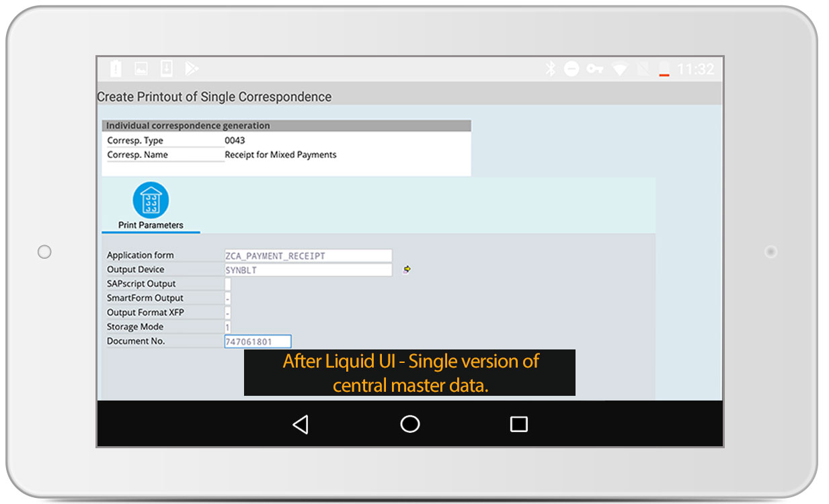The width and height of the screenshot is (829, 504).
Task: Click the Output Device field containing SYNBLT
Action: pos(308,270)
